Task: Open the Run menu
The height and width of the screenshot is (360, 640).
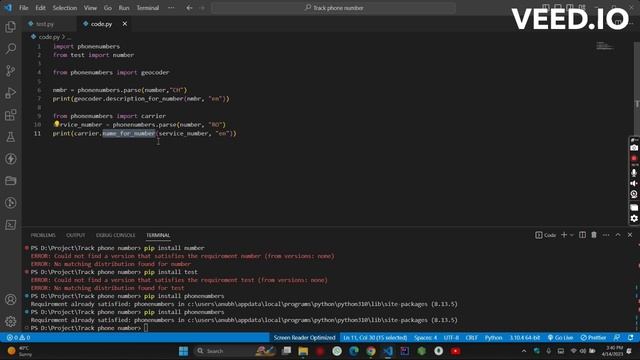Action: [x=124, y=8]
